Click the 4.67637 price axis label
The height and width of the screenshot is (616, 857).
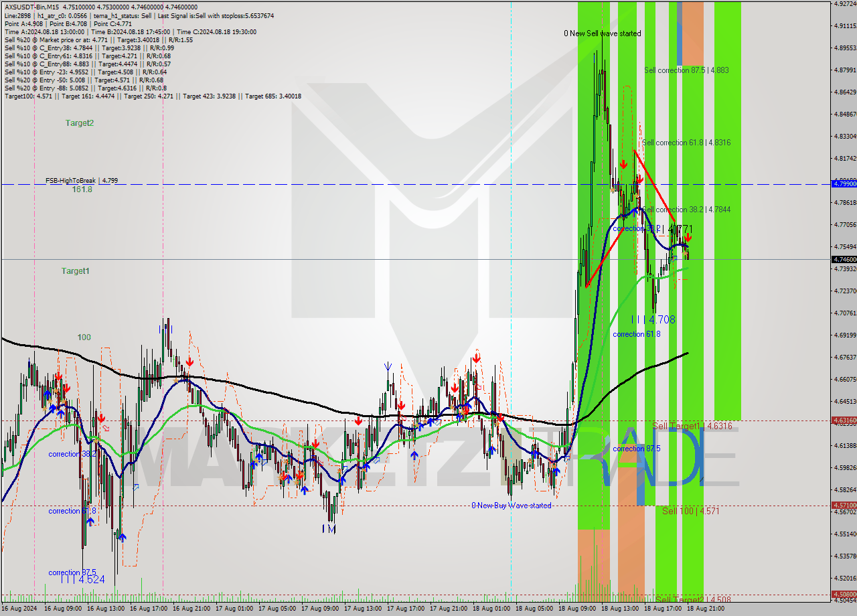pos(846,358)
